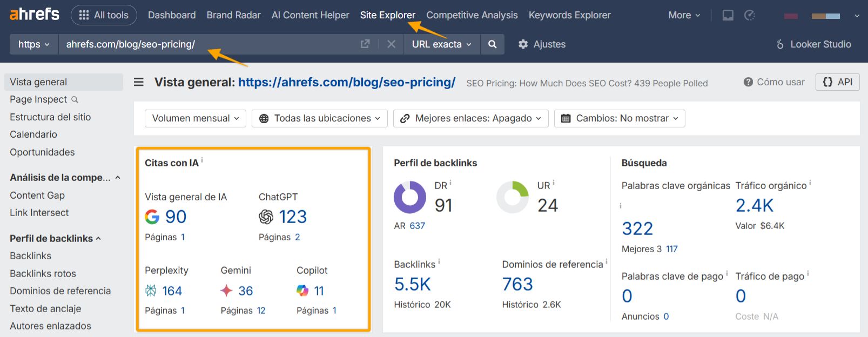Open the Volumen mensual dropdown
868x337 pixels.
[195, 118]
